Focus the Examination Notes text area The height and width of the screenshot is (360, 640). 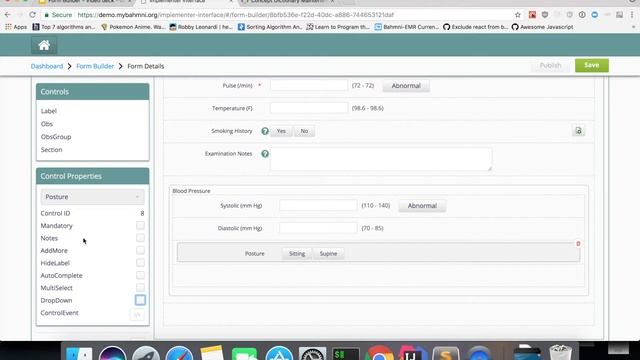[381, 159]
